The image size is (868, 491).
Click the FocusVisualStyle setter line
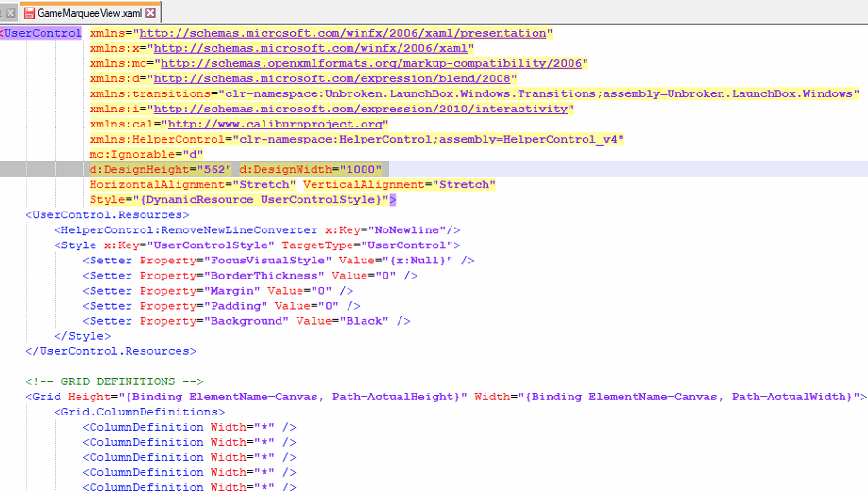click(279, 261)
